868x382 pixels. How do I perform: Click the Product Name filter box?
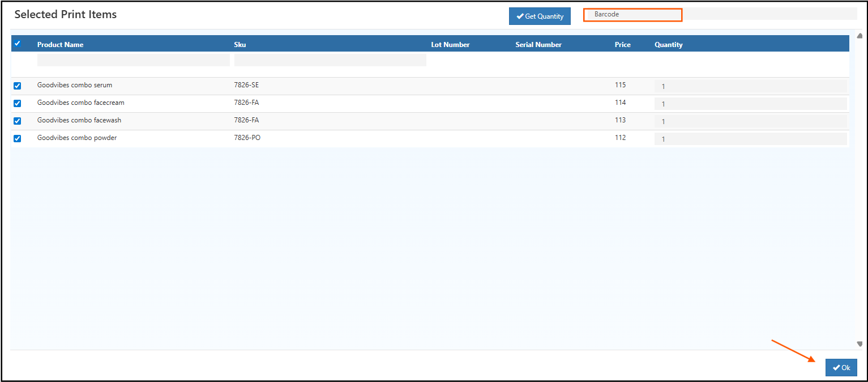click(133, 60)
